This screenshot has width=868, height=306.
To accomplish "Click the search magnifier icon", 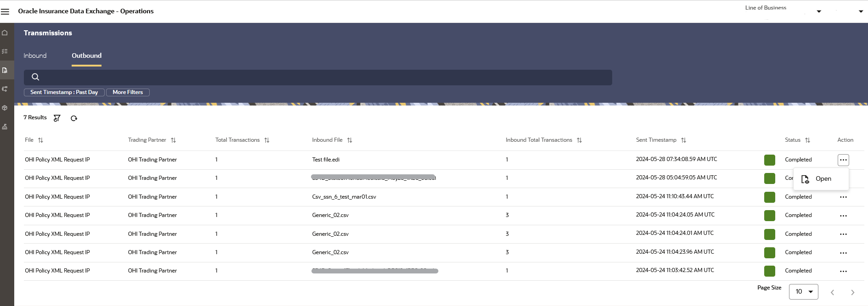I will [35, 77].
